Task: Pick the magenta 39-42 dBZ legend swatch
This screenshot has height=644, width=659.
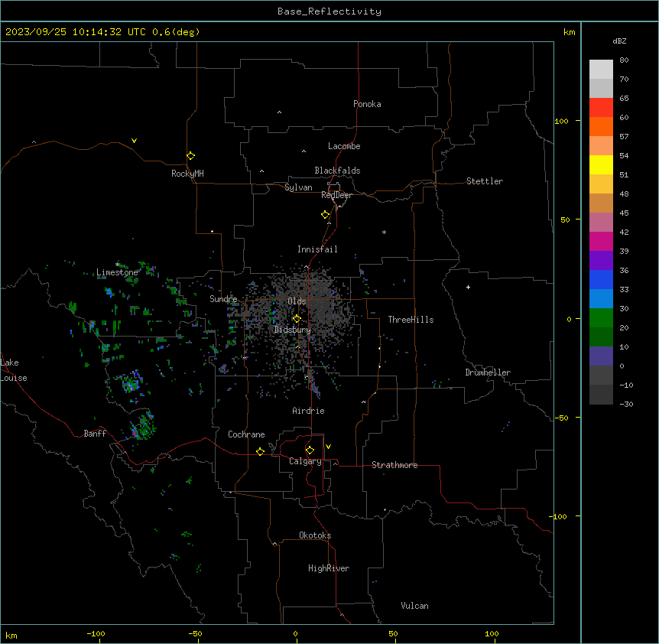Action: pyautogui.click(x=601, y=241)
